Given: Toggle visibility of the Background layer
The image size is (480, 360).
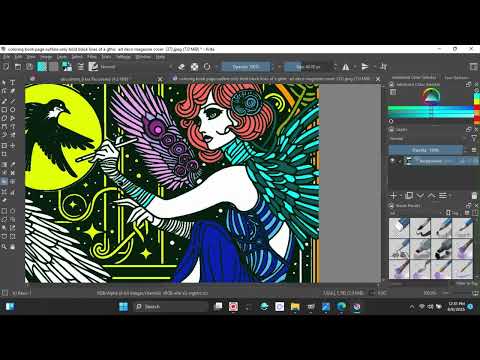Looking at the screenshot, I should tap(393, 161).
